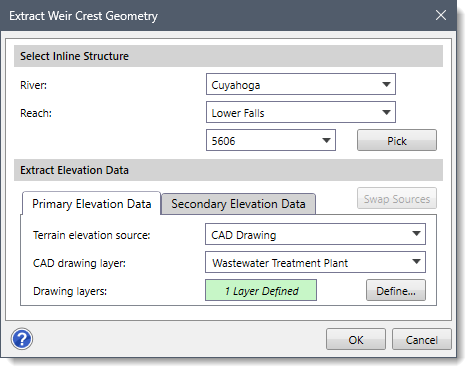Click the Terrain elevation source: label
This screenshot has width=472, height=373.
pos(92,235)
